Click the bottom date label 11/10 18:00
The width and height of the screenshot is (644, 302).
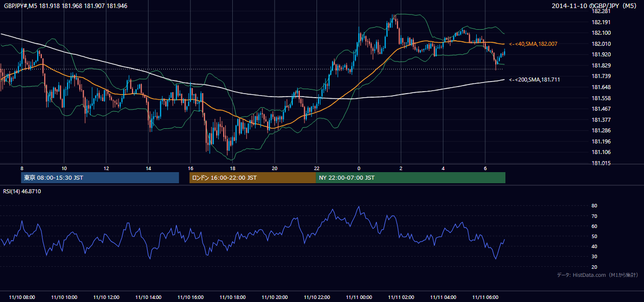coord(232,297)
